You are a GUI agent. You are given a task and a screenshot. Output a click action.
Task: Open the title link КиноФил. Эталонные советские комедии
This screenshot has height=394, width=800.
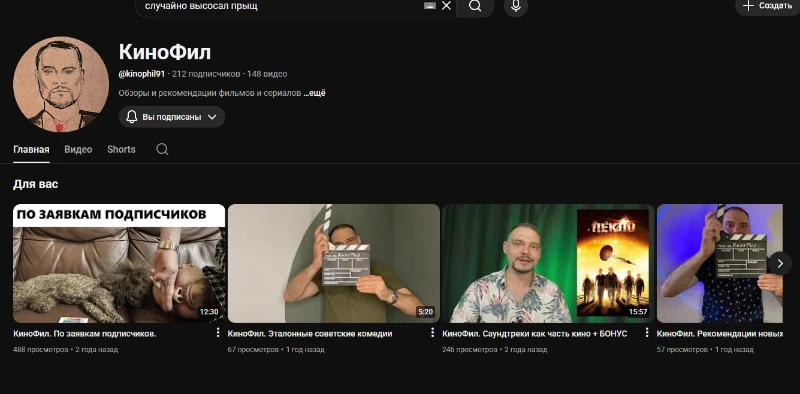click(310, 334)
